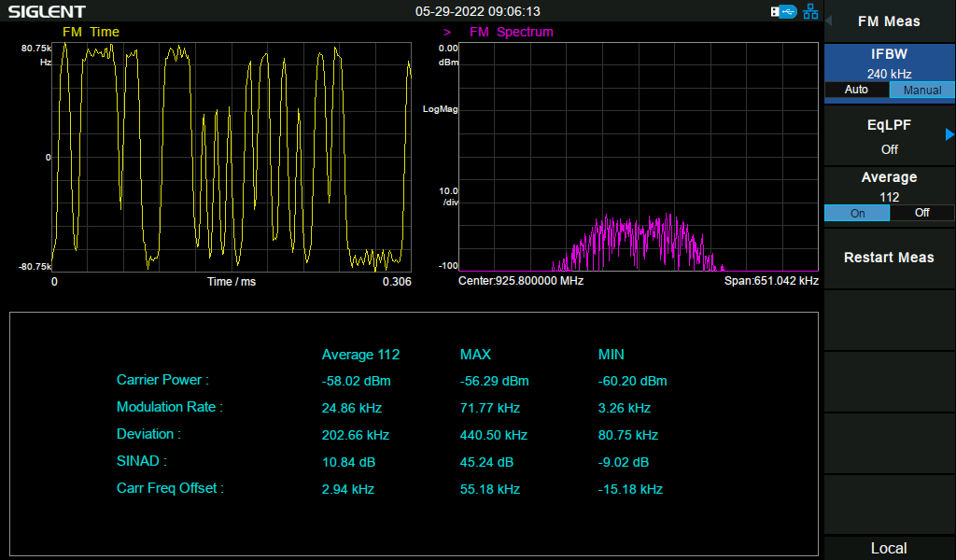
Task: Click the 80.75k top scale value
Action: click(x=36, y=49)
